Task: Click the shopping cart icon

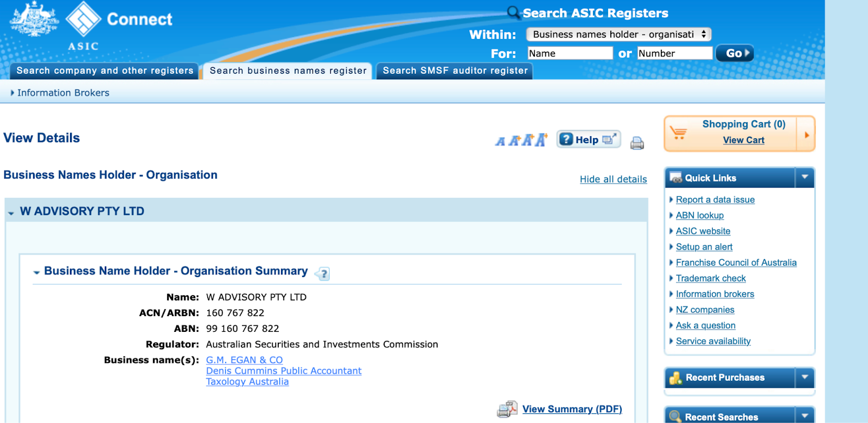Action: point(678,132)
